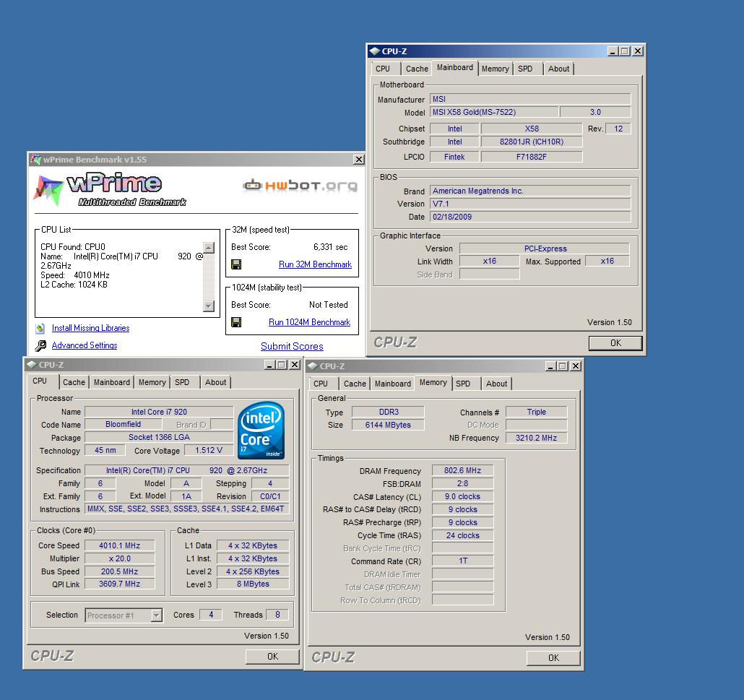
Task: Click the QPI Link value 3609.7 MHz
Action: pos(120,584)
